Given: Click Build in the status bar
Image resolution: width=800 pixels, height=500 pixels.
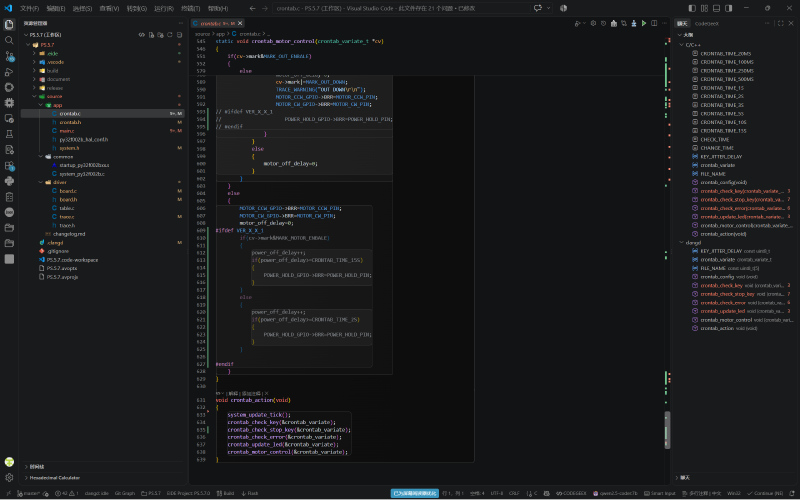Looking at the screenshot, I should coord(226,493).
